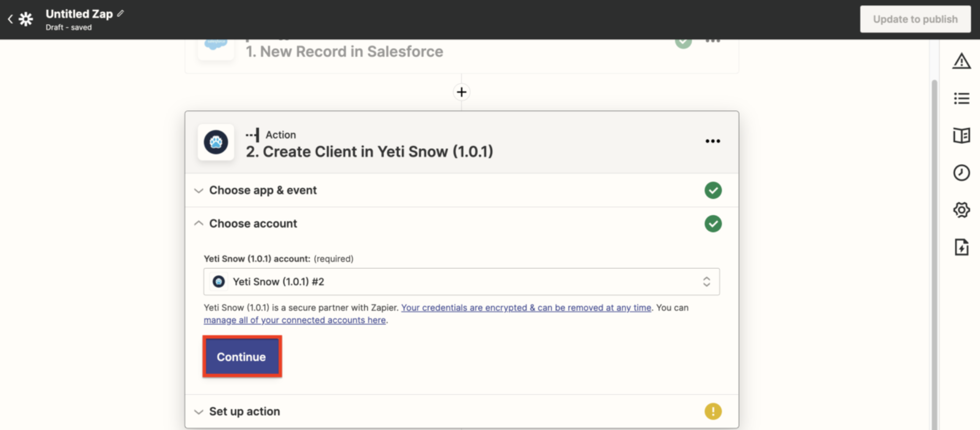980x430 pixels.
Task: Open the warning alerts sidebar icon
Action: point(962,61)
